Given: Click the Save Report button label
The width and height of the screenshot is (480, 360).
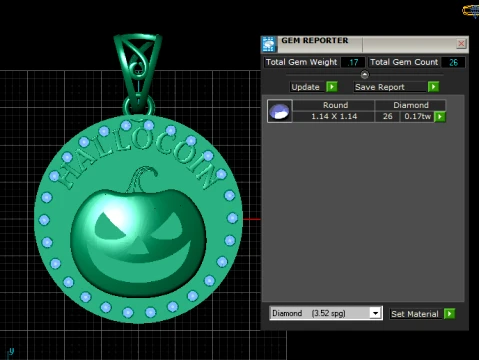Looking at the screenshot, I should point(390,87).
